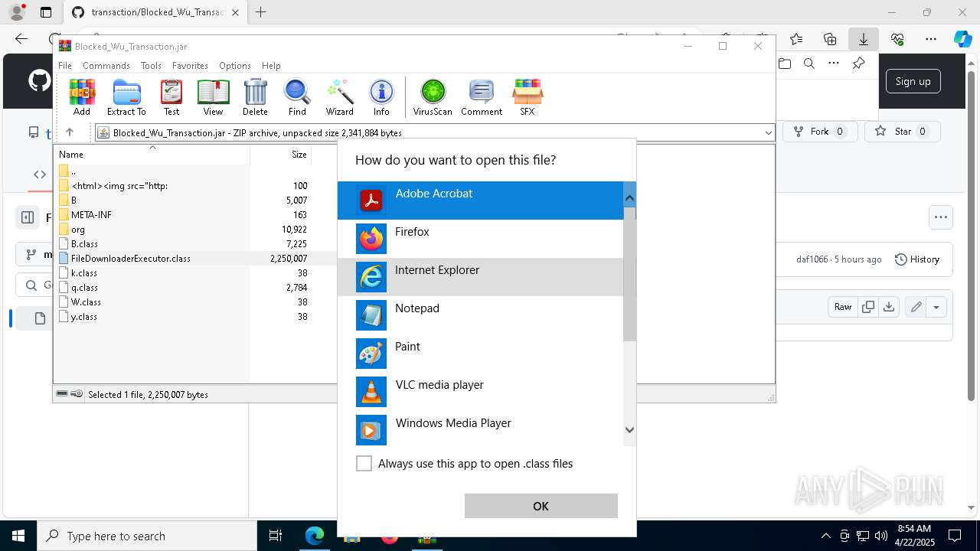
Task: Choose Windows Media Player option
Action: coord(481,430)
